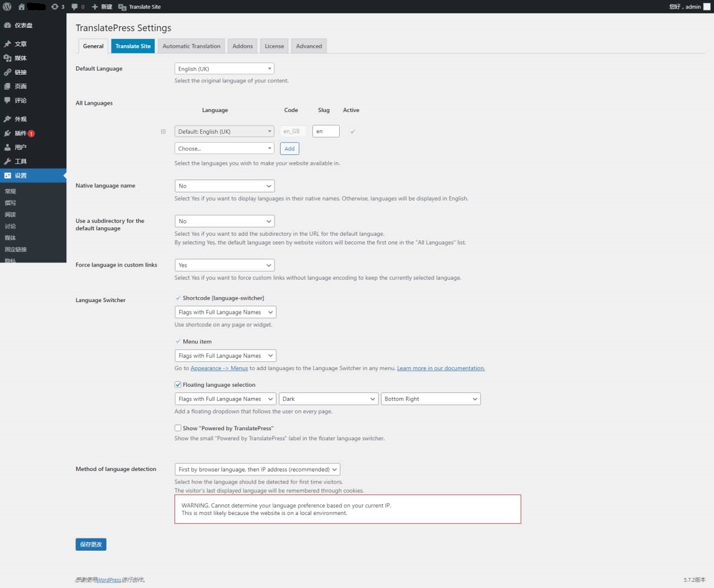Click the 保存更改 save button
Screen dimensions: 714x588
tap(91, 544)
